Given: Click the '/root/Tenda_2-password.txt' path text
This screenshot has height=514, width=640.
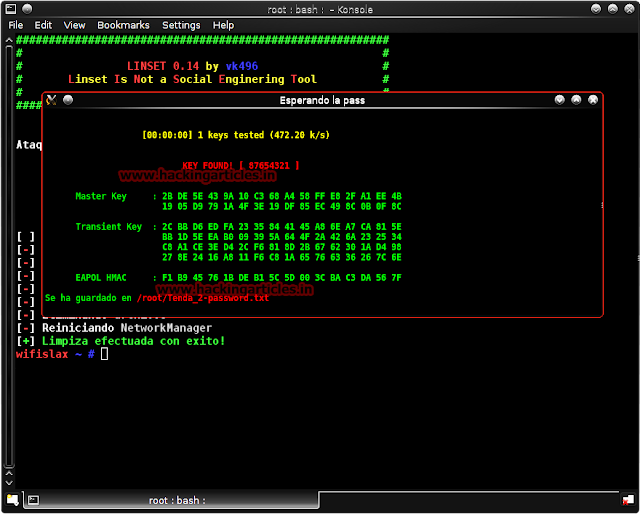Looking at the screenshot, I should point(203,298).
